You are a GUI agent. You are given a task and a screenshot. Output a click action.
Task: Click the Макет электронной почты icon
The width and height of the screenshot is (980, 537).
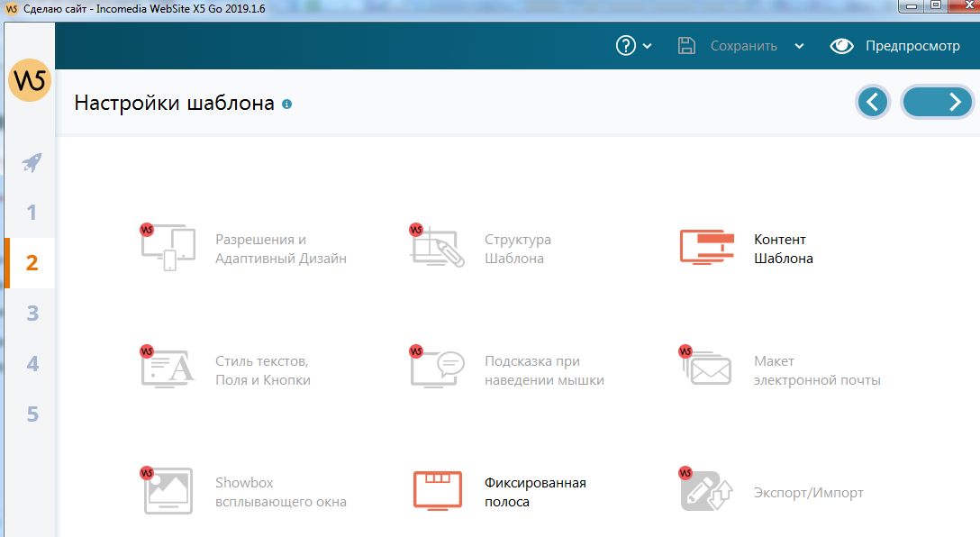[x=707, y=369]
